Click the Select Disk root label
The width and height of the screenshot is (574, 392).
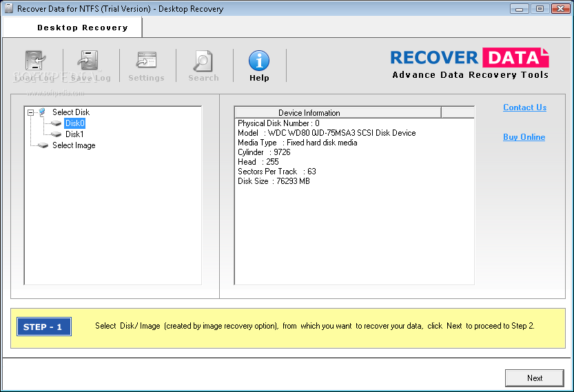pyautogui.click(x=71, y=112)
